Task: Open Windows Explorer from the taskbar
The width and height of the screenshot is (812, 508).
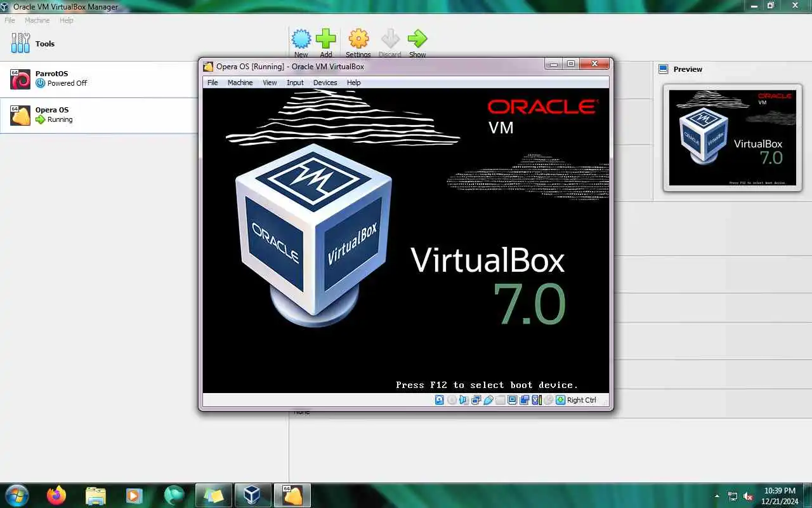Action: point(95,495)
